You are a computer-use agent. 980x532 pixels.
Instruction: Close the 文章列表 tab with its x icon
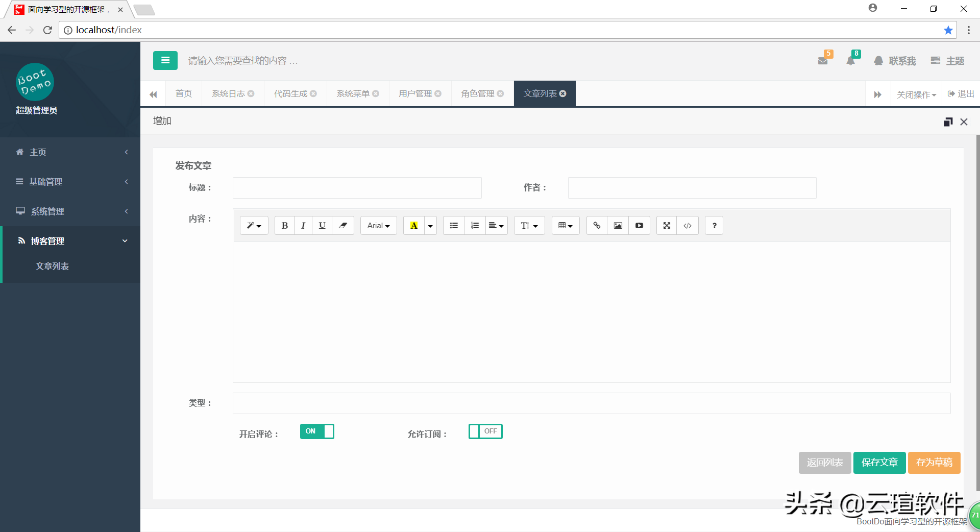563,94
